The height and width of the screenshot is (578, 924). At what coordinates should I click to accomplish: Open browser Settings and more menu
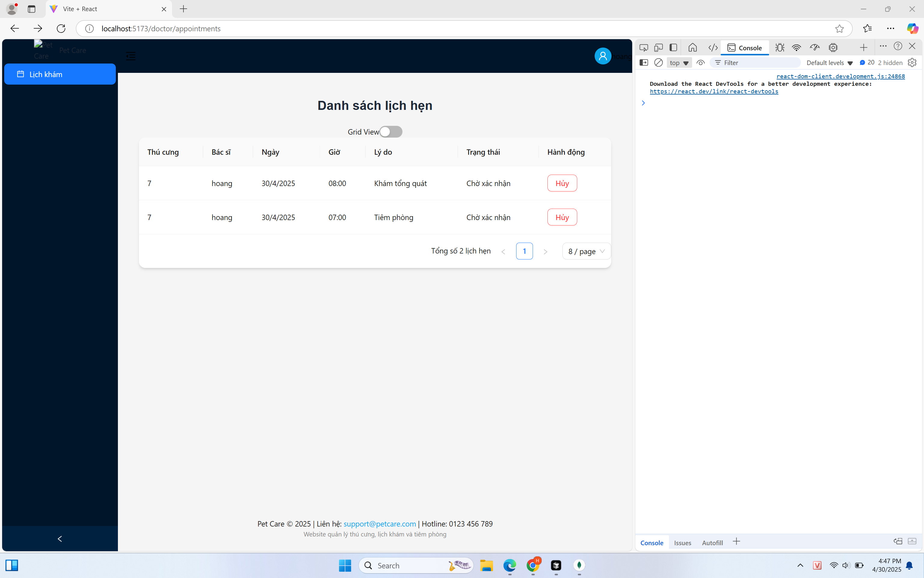[890, 28]
